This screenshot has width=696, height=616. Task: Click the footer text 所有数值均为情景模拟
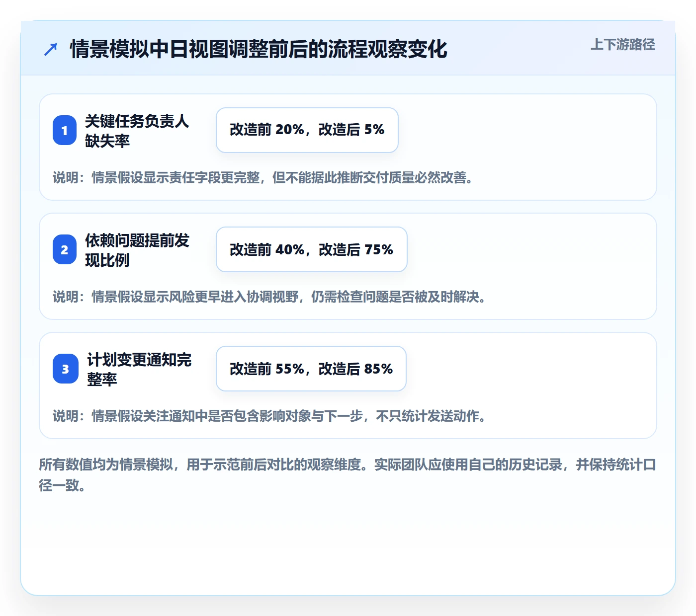348,475
